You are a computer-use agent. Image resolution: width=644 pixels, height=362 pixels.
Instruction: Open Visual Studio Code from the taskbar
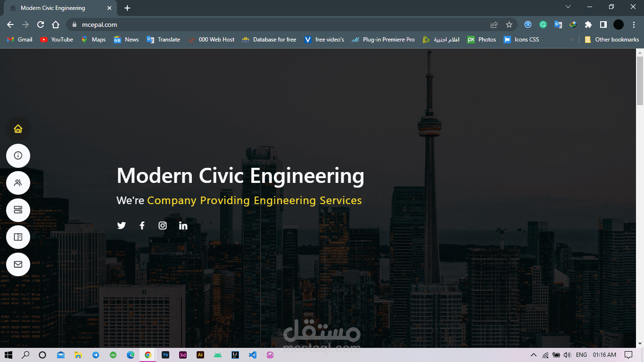tap(253, 355)
